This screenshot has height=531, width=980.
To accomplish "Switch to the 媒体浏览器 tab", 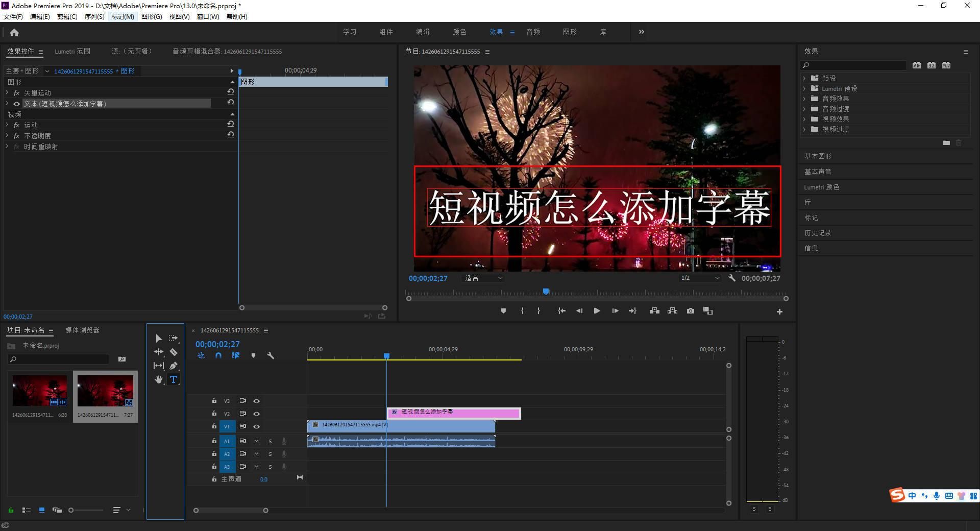I will point(82,330).
